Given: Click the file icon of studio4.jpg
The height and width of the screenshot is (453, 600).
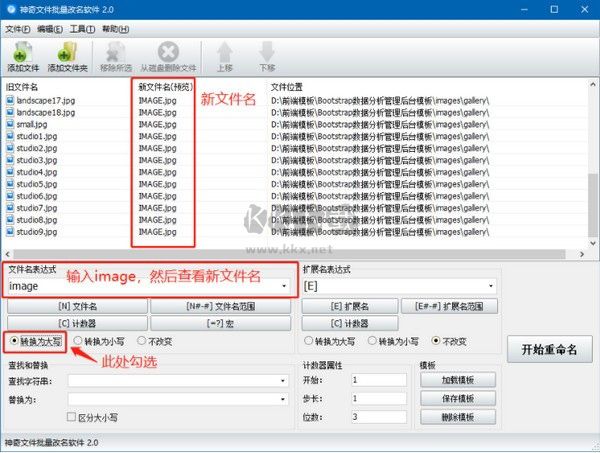Looking at the screenshot, I should point(10,172).
